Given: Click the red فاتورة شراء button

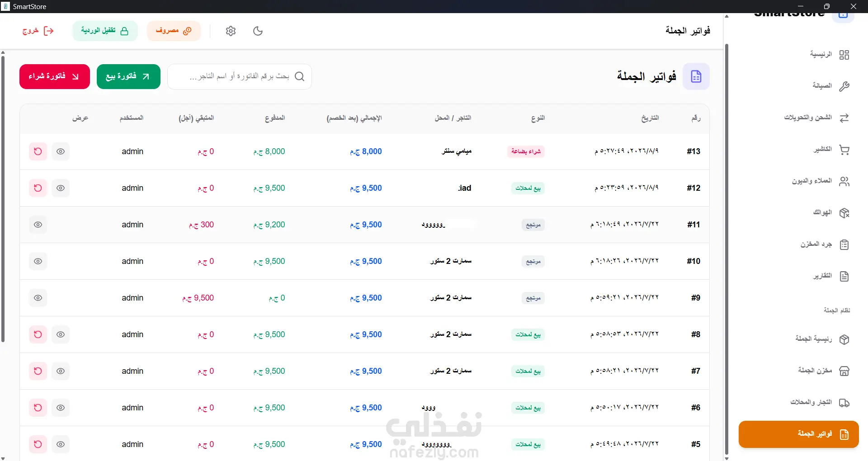Looking at the screenshot, I should [x=55, y=76].
